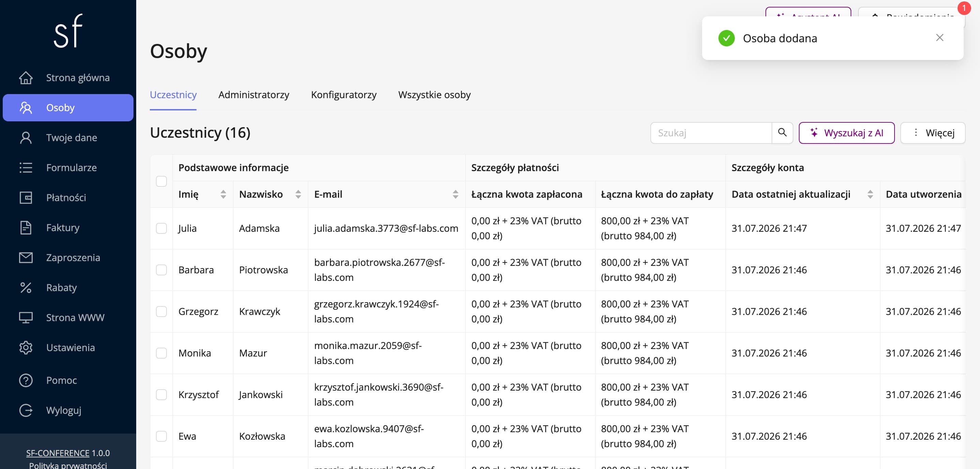The image size is (980, 469).
Task: Click the Piotrowska surname cell
Action: 270,270
